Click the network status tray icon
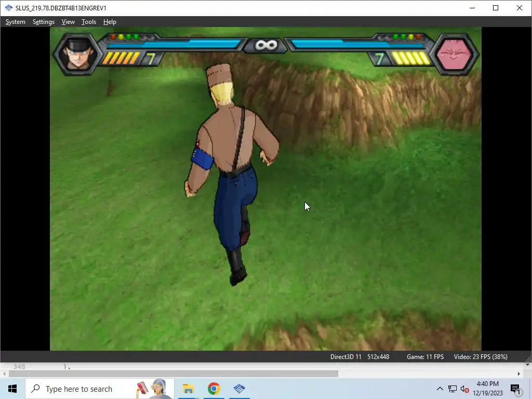532x399 pixels. [453, 389]
